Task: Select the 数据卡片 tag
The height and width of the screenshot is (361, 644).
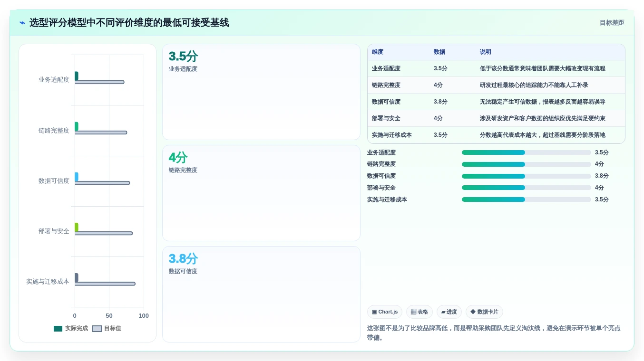Action: [x=484, y=312]
